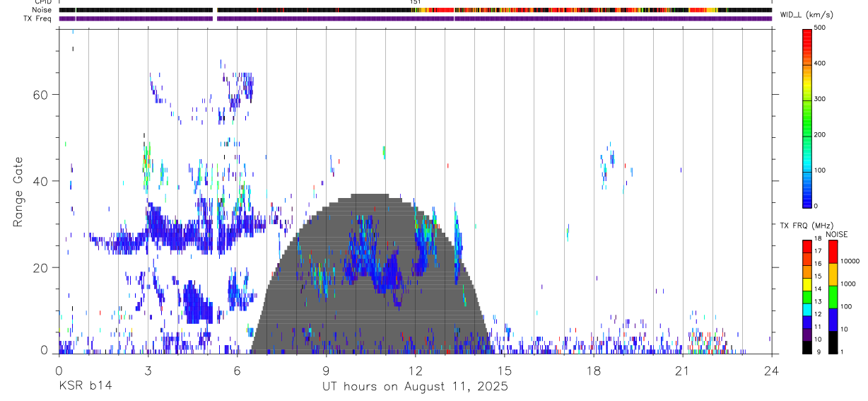Click the "Noise" row label at top

[42, 10]
